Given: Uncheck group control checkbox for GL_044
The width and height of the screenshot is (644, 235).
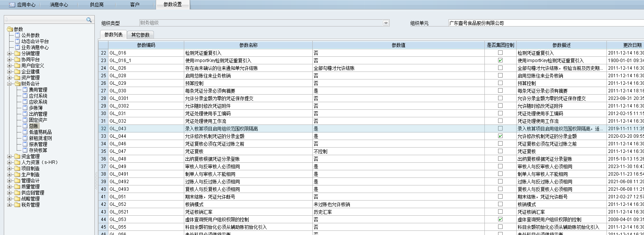Looking at the screenshot, I should [500, 136].
